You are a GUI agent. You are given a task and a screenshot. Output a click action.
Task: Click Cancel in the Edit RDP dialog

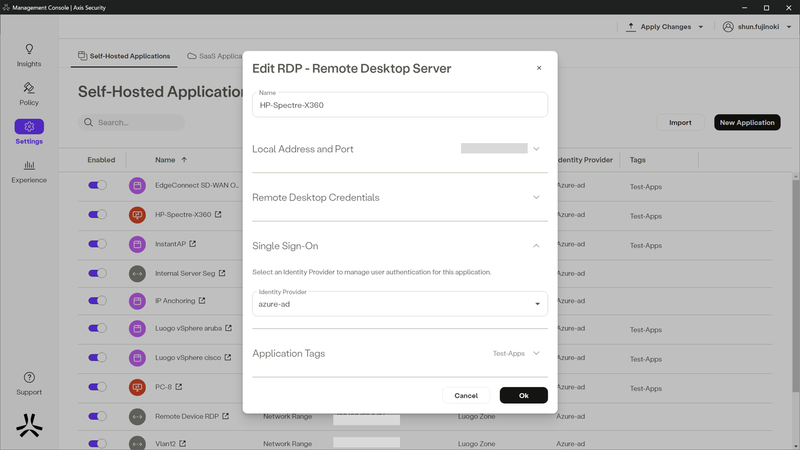coord(466,395)
